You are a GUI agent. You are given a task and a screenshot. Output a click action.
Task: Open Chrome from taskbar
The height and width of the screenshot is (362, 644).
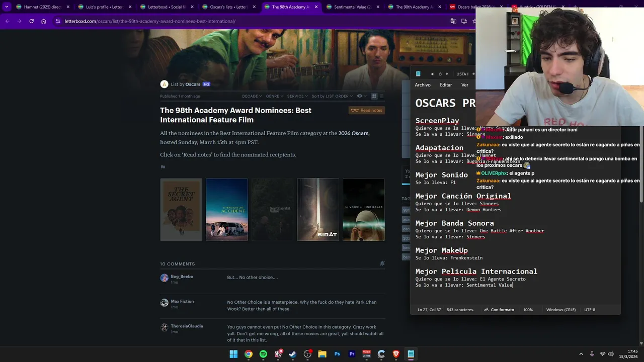[x=249, y=354]
